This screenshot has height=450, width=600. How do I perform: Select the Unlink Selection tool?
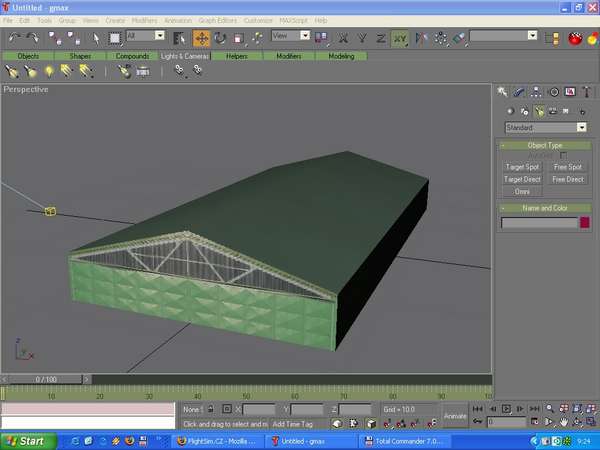[73, 38]
